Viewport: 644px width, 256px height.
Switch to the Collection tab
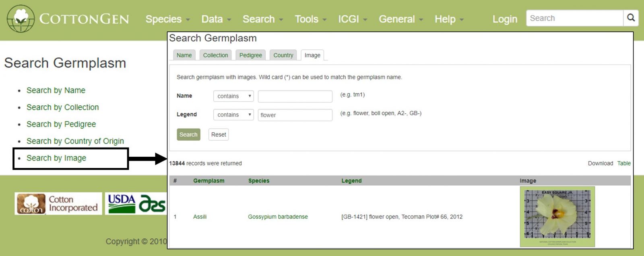(215, 55)
